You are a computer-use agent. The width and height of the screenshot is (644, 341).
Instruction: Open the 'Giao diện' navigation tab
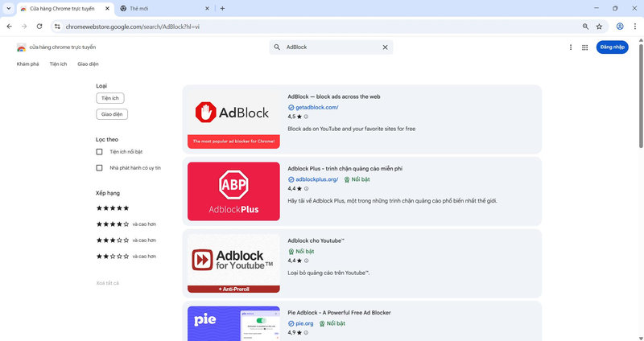88,64
